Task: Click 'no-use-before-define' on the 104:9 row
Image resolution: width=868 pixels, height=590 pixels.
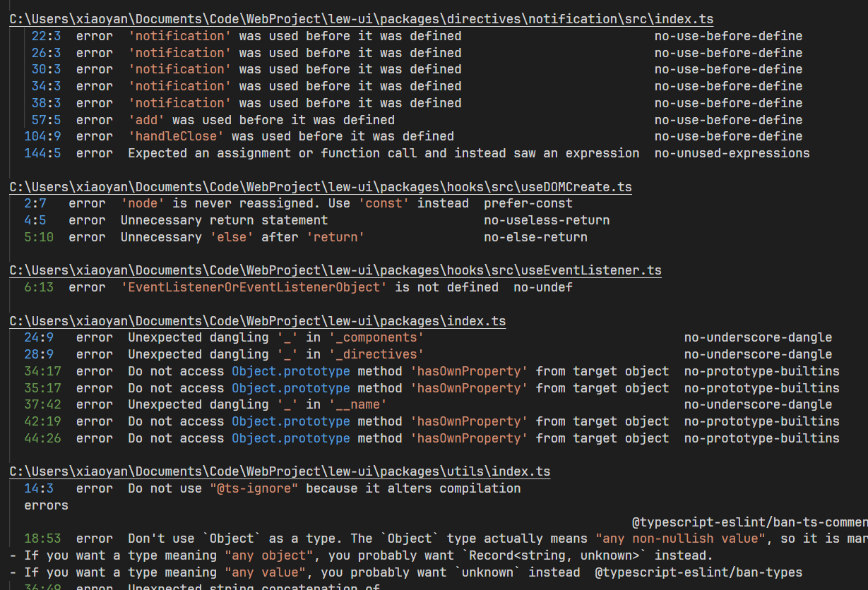Action: coord(729,136)
